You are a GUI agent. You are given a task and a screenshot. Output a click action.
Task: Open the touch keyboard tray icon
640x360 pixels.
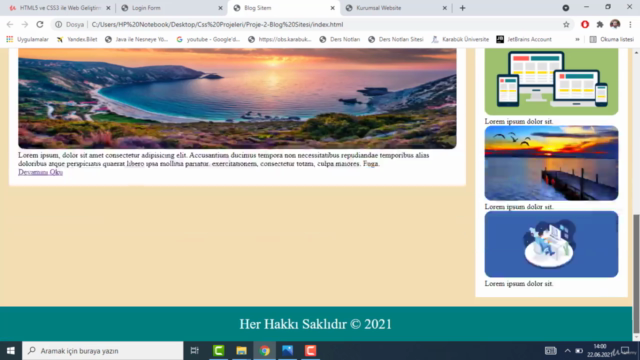[x=551, y=351]
